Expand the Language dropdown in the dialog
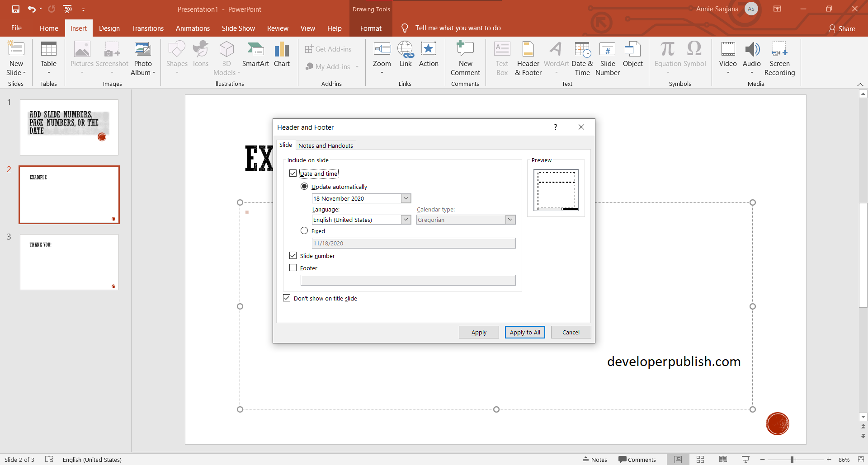 tap(406, 220)
